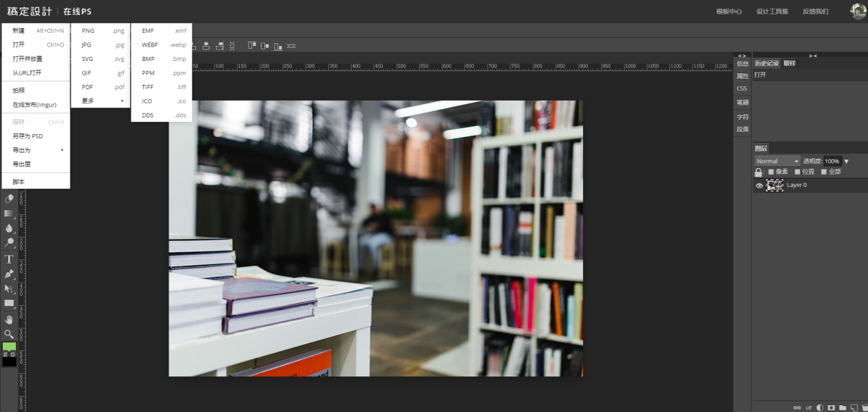Click the link layers icon
Viewport: 868px width, 412px height.
point(797,407)
